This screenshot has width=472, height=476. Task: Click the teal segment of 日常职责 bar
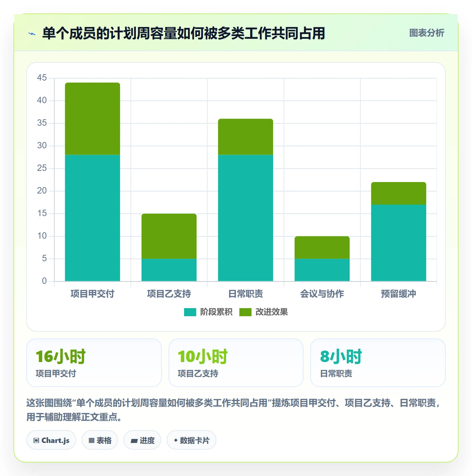(245, 218)
